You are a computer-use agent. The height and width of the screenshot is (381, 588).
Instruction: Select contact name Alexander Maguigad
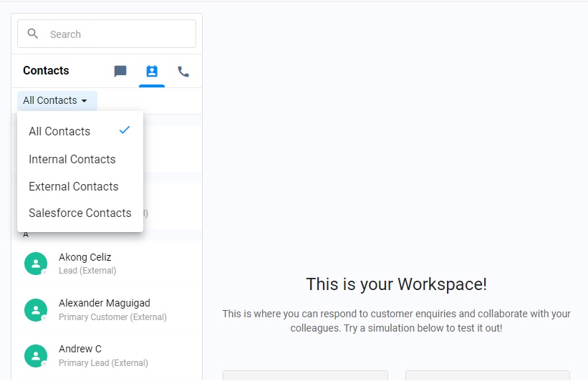click(105, 303)
